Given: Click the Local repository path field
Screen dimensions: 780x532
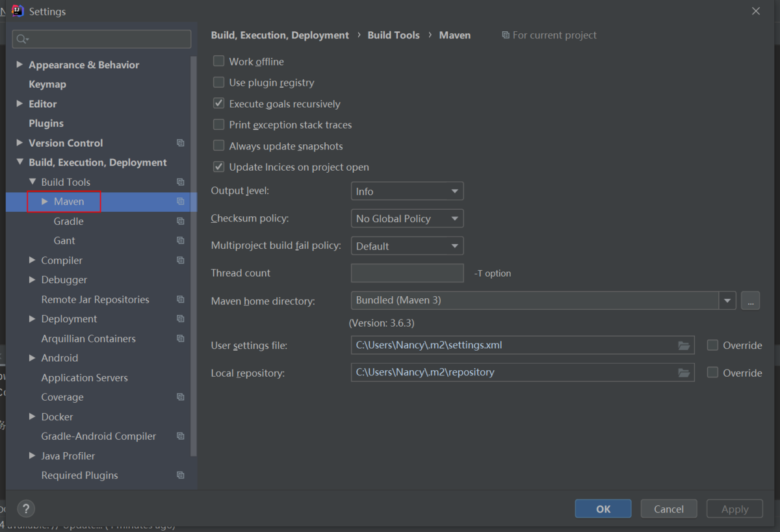Looking at the screenshot, I should [523, 373].
